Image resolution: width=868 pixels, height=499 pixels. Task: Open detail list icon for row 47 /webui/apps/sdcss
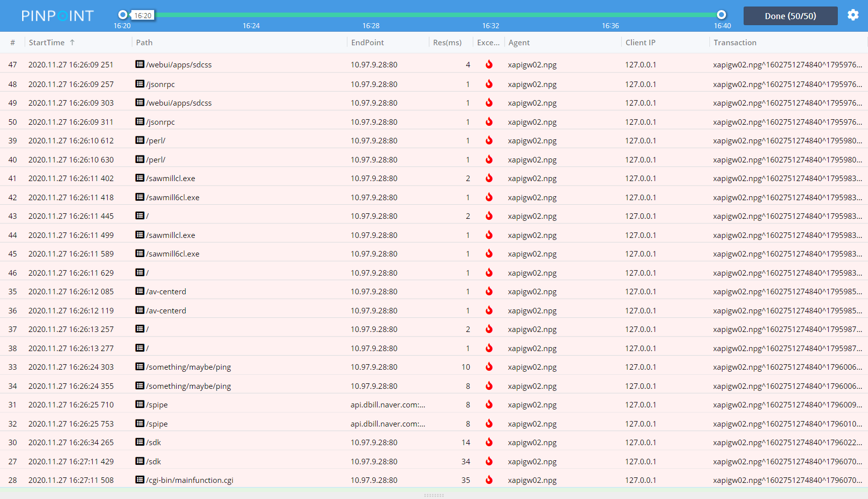[140, 64]
